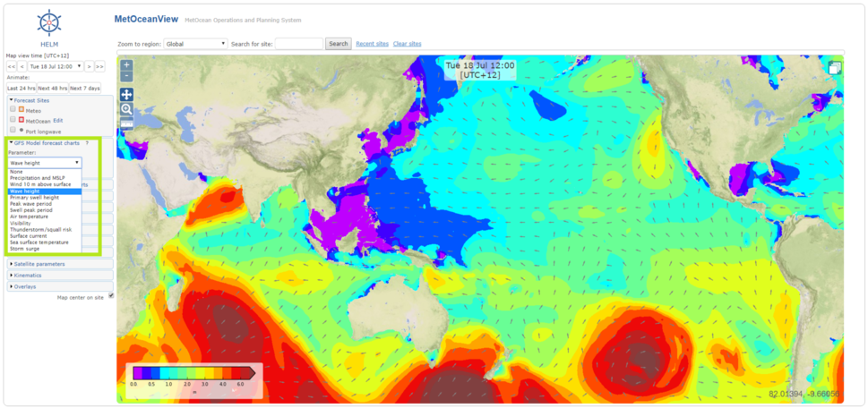Choose Primary swell height parameter
The height and width of the screenshot is (408, 868).
(x=45, y=198)
